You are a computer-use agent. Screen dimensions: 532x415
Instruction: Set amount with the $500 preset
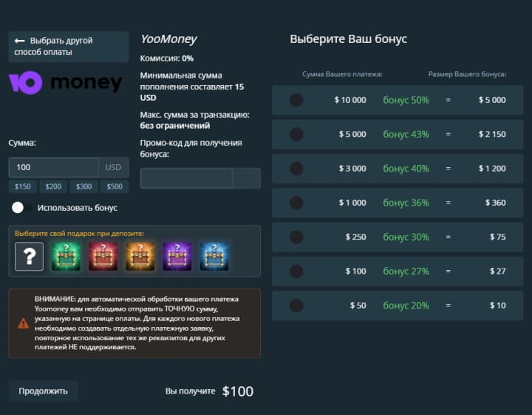point(115,186)
